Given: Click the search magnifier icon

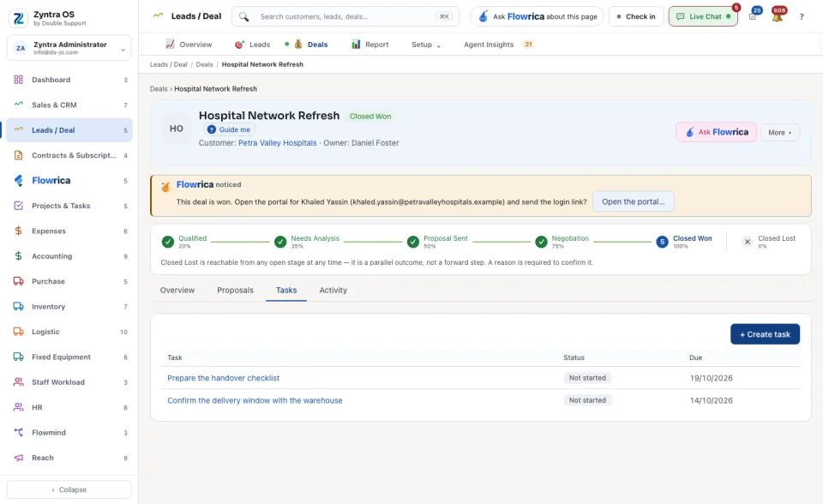Looking at the screenshot, I should pyautogui.click(x=243, y=17).
